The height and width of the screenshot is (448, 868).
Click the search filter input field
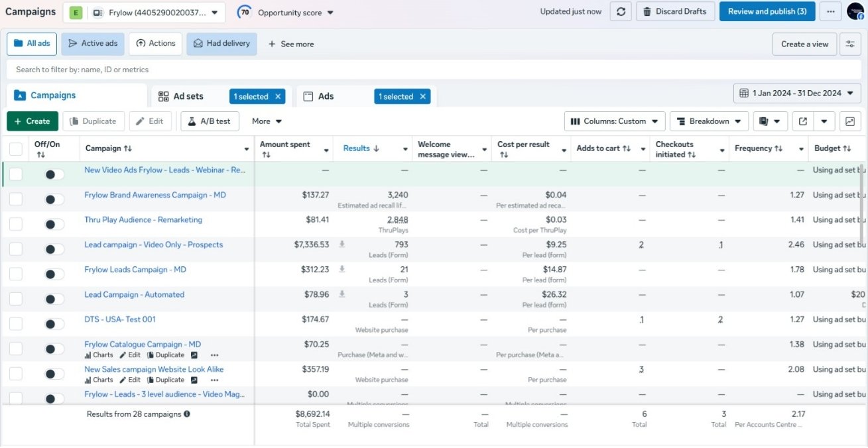[265, 70]
